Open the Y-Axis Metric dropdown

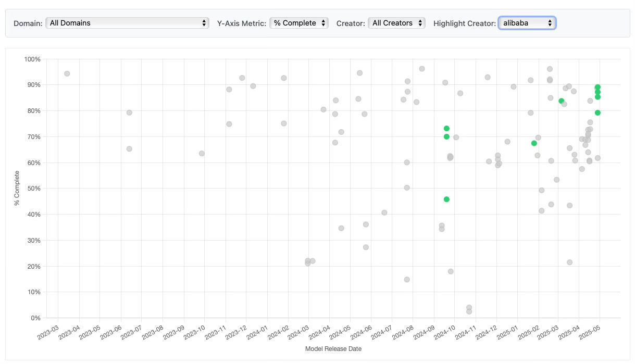click(x=299, y=23)
